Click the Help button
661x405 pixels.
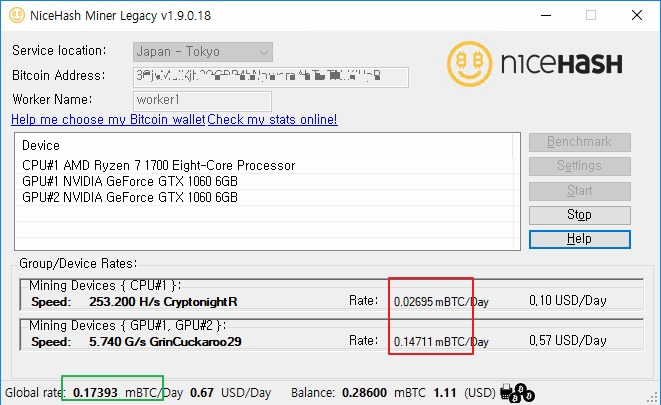pyautogui.click(x=580, y=239)
